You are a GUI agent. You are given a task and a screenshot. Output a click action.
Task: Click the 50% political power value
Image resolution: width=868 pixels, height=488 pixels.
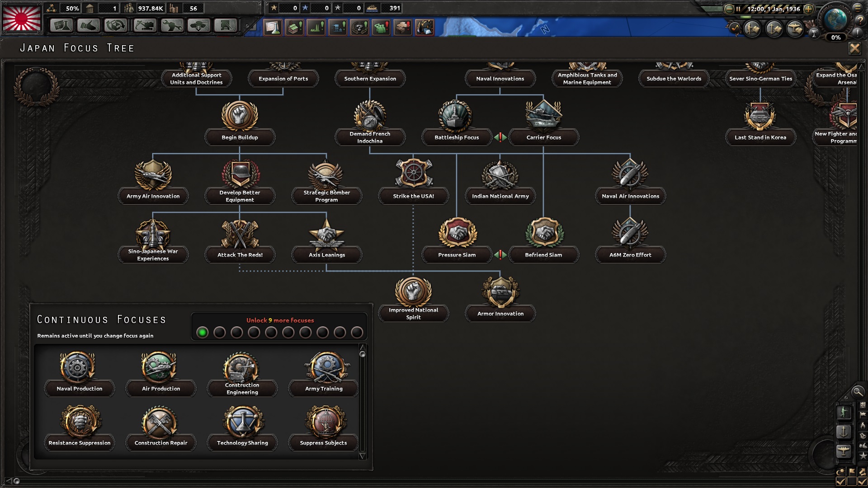coord(72,8)
